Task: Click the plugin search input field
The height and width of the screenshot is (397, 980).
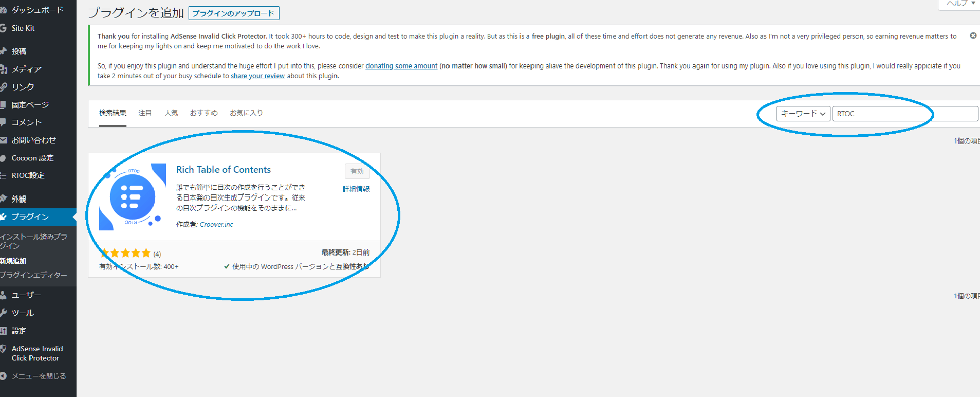Action: (904, 114)
